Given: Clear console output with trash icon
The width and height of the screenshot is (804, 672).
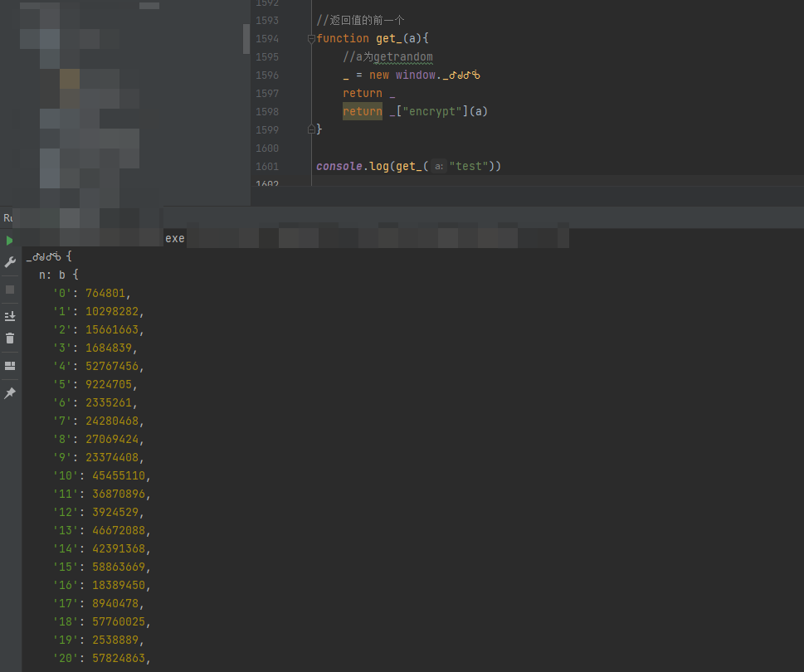Looking at the screenshot, I should (x=10, y=338).
